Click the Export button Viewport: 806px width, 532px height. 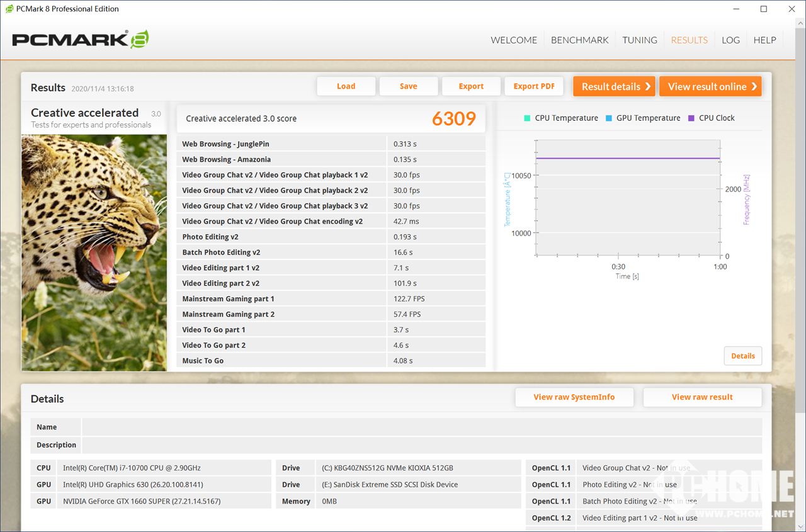tap(471, 87)
